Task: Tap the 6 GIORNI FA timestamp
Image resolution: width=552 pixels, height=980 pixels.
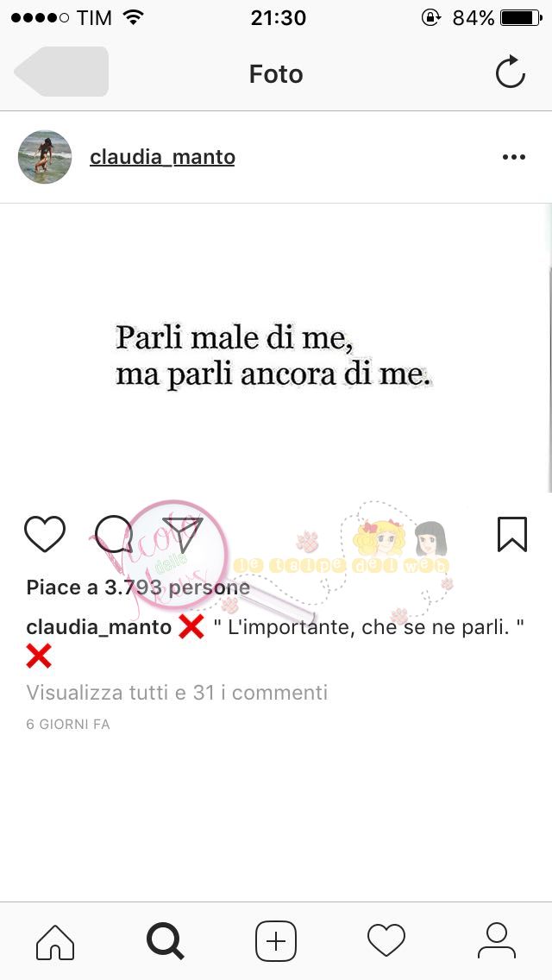Action: [68, 725]
